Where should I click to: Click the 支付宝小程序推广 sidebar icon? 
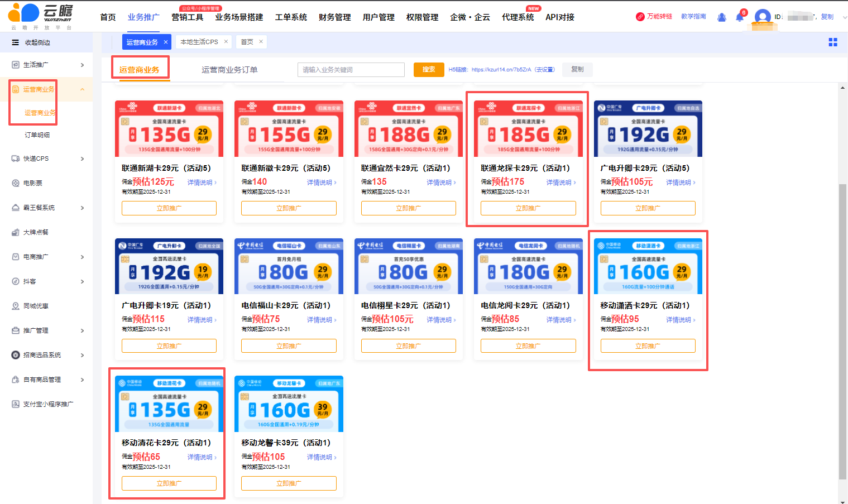click(16, 404)
